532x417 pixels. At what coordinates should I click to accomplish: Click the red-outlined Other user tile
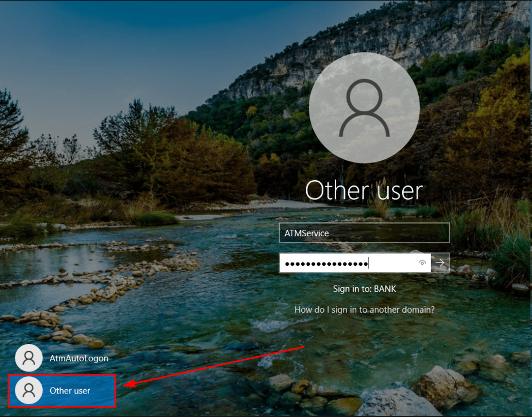[62, 391]
